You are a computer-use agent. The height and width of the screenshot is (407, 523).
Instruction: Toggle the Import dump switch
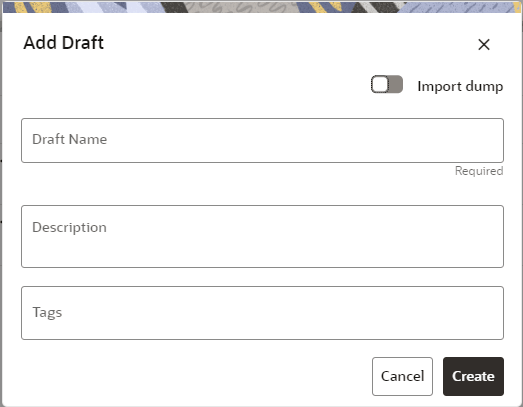point(387,84)
